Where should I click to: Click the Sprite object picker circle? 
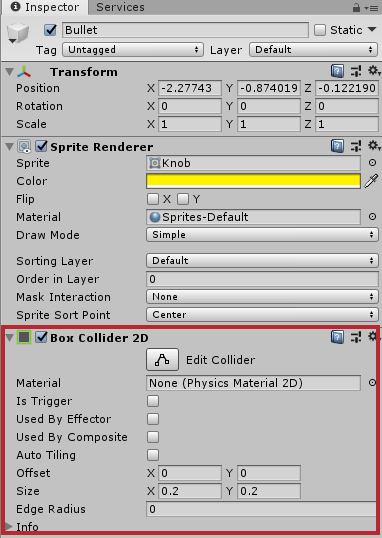point(372,163)
